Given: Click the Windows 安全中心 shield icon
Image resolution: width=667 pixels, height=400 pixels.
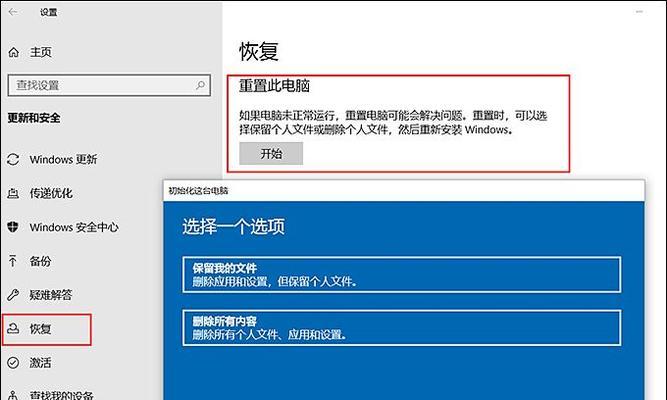Looking at the screenshot, I should (13, 227).
